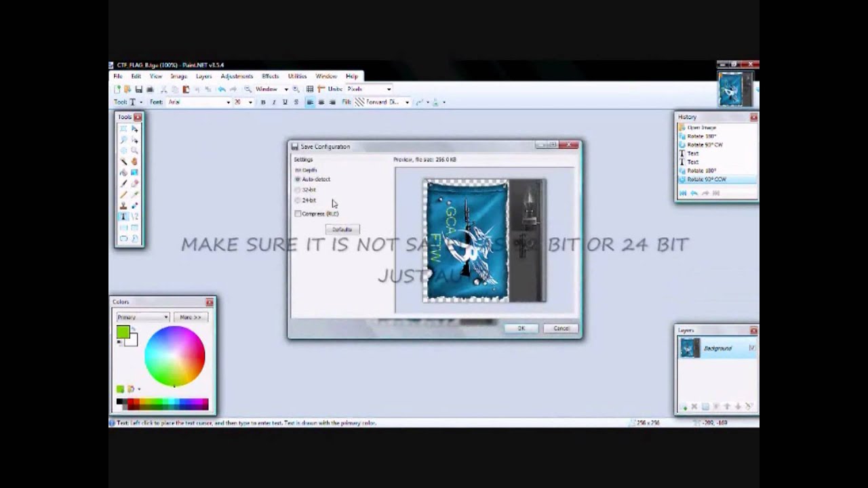This screenshot has width=868, height=488.
Task: Click OK in Save Configuration dialog
Action: coord(521,328)
